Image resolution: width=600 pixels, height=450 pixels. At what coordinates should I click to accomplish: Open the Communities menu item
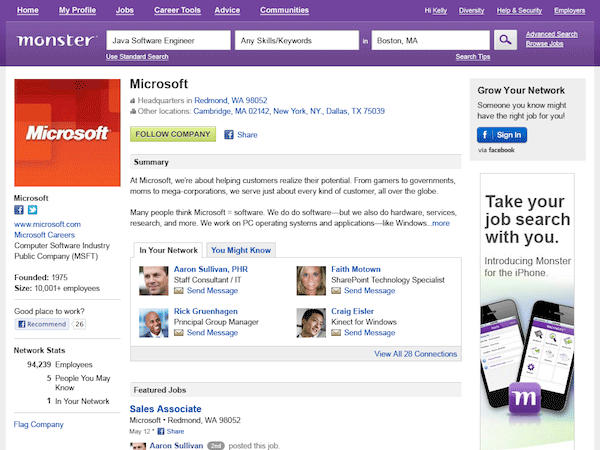click(284, 10)
